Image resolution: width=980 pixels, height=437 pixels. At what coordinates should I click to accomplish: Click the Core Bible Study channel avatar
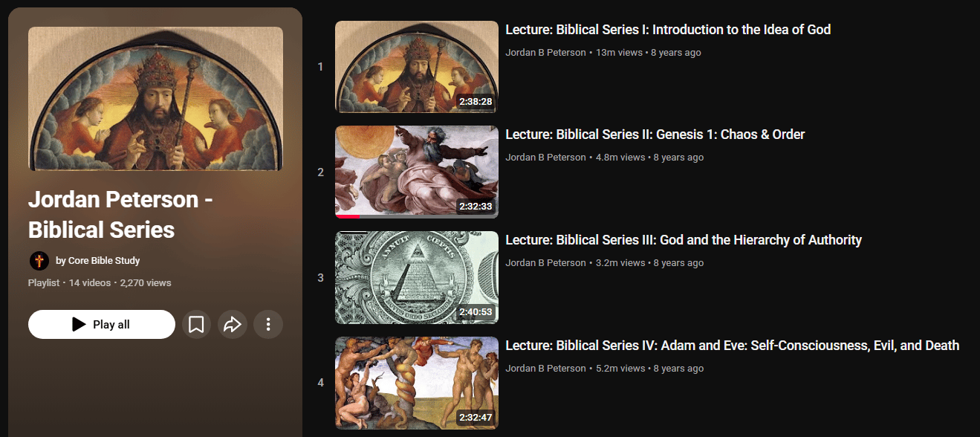click(x=39, y=261)
